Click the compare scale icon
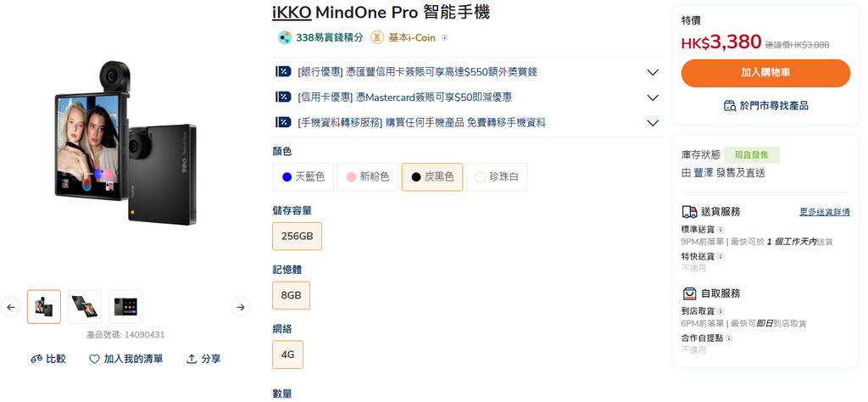The height and width of the screenshot is (402, 868). coord(36,359)
